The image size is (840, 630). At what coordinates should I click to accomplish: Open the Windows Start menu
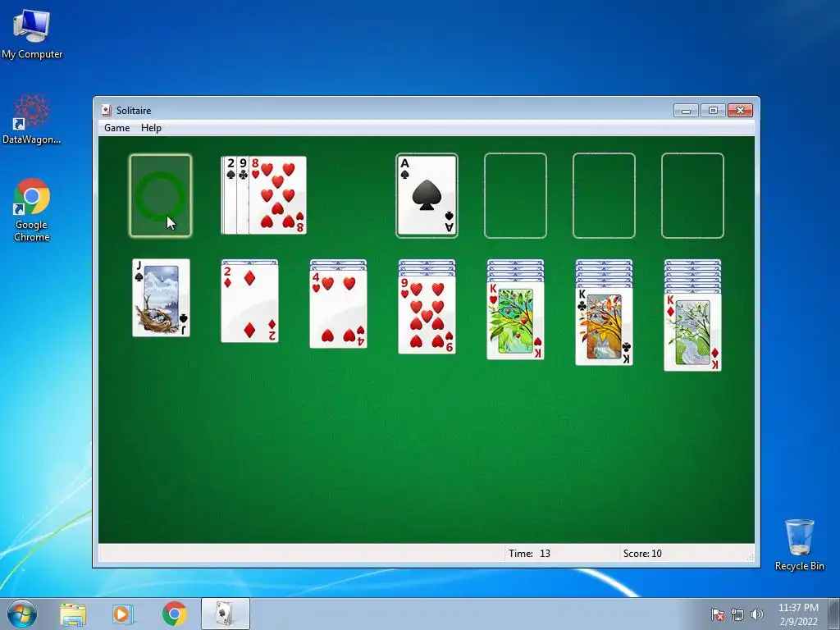(x=22, y=614)
